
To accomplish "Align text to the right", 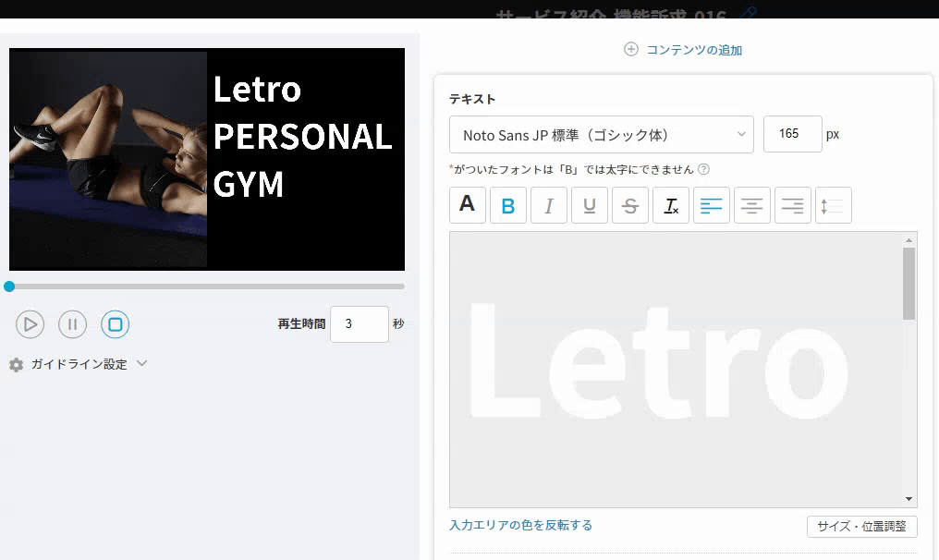I will [793, 205].
